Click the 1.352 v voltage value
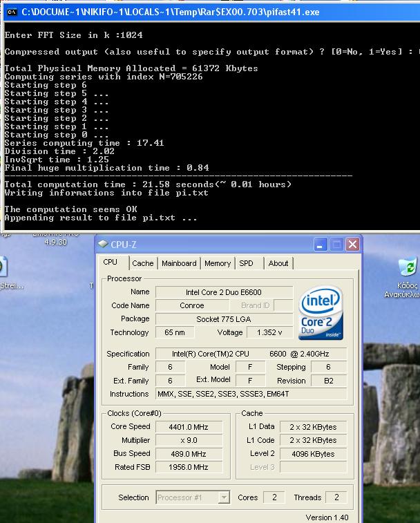This screenshot has height=523, width=420. 269,332
